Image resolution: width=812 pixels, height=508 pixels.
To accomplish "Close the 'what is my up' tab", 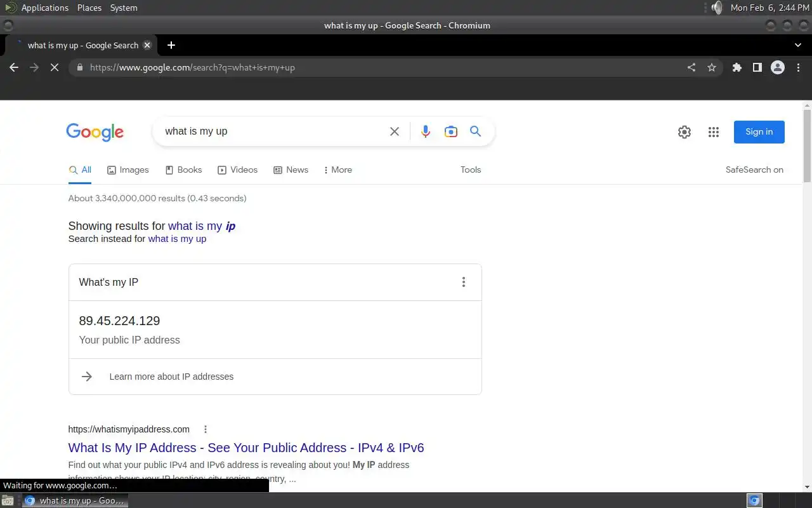I will [x=147, y=45].
